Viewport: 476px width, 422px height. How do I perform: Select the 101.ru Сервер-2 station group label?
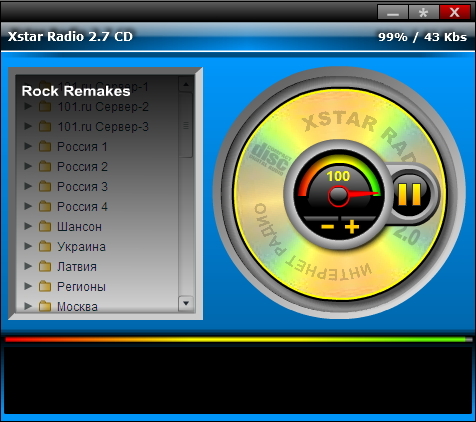tap(103, 107)
